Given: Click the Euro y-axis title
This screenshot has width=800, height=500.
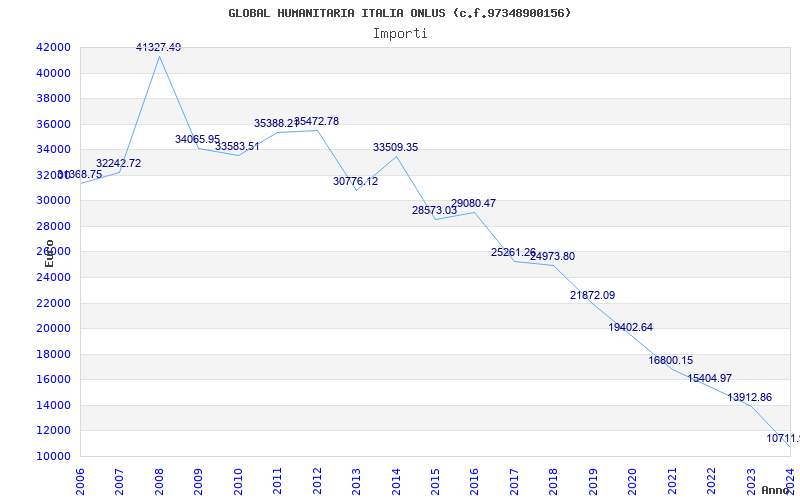Looking at the screenshot, I should [x=49, y=253].
